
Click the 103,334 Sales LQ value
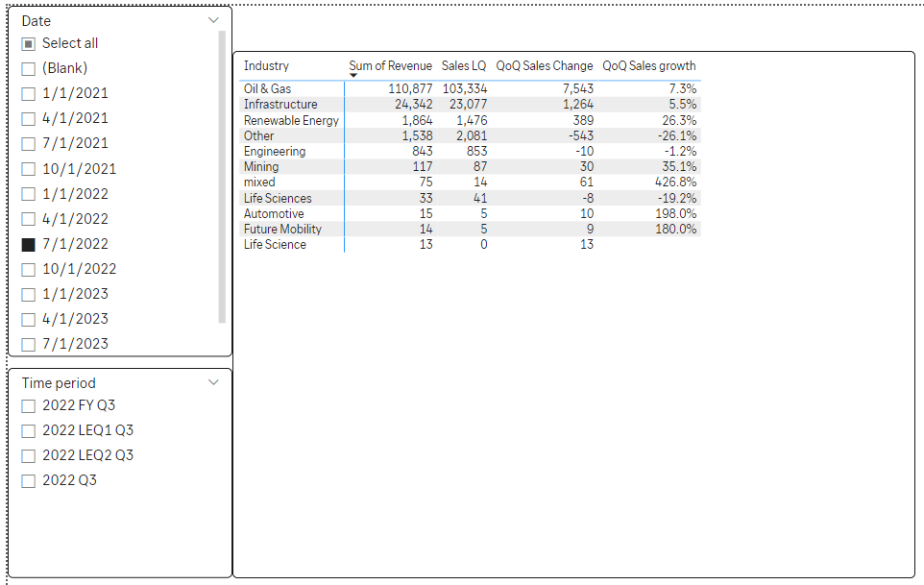pyautogui.click(x=465, y=89)
